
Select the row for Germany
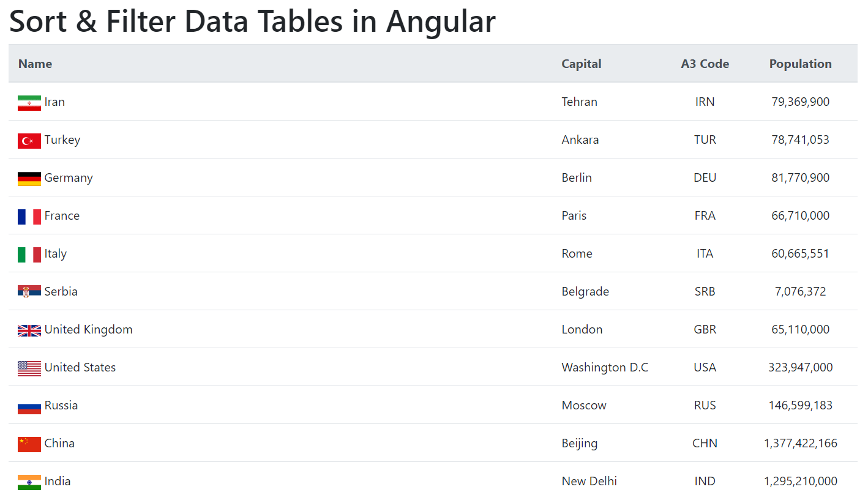tap(306, 177)
